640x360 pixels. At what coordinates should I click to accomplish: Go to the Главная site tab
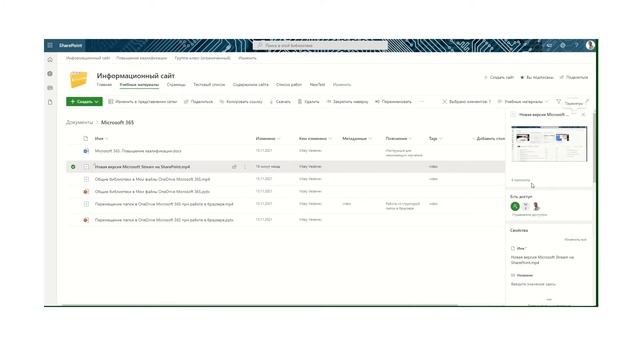click(104, 84)
